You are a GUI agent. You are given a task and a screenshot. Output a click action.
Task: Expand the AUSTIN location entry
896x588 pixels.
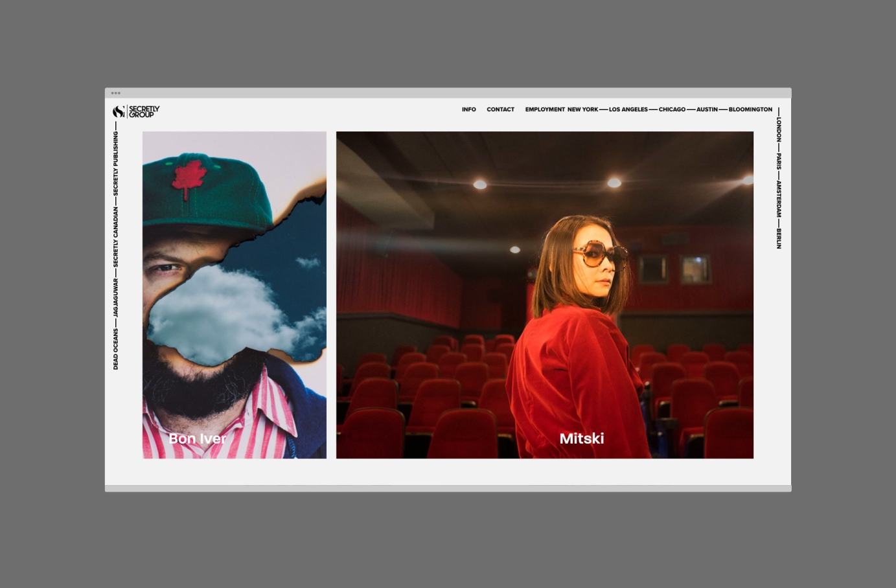pyautogui.click(x=706, y=109)
